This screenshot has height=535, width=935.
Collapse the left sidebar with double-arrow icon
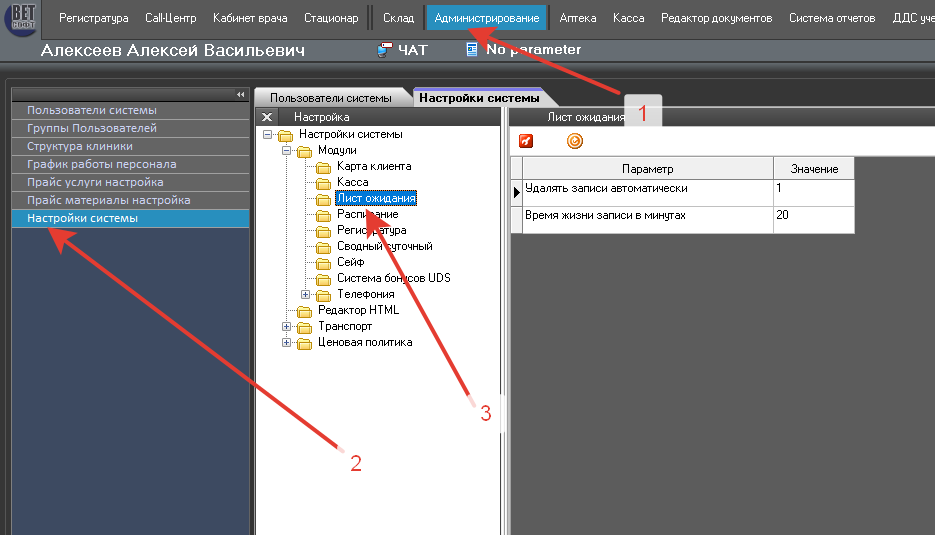tap(240, 94)
